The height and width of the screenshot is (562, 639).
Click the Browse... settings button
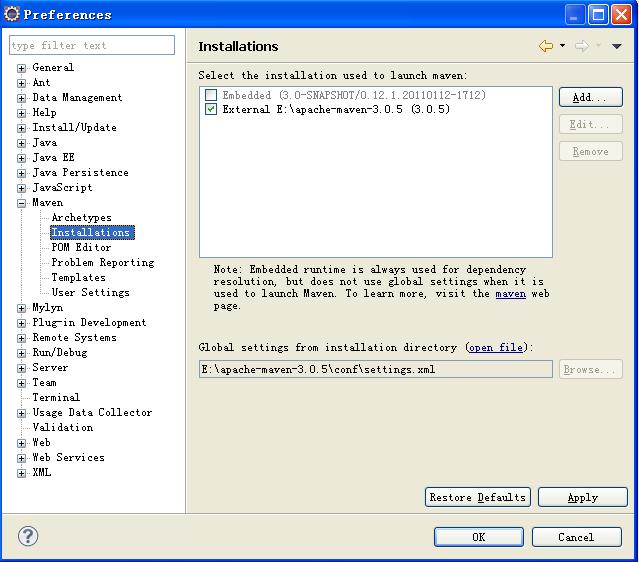pos(591,370)
